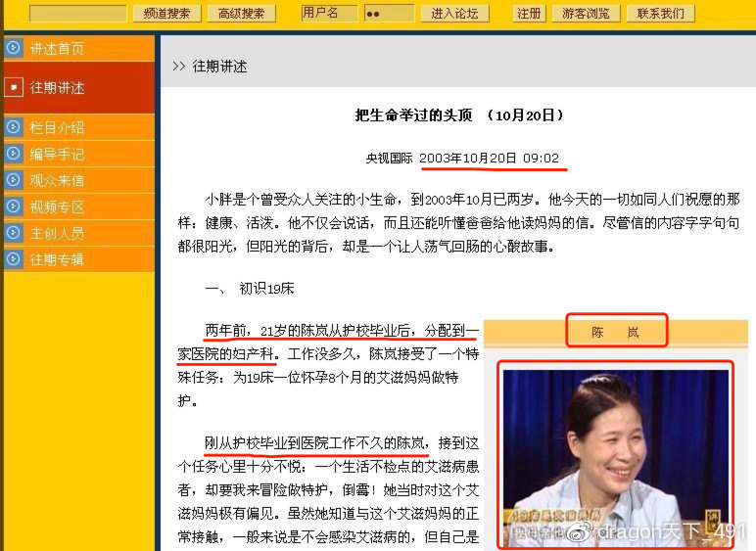Screen dimensions: 756x551
Task: Click the square icon beside 往期讲述
Action: [14, 88]
